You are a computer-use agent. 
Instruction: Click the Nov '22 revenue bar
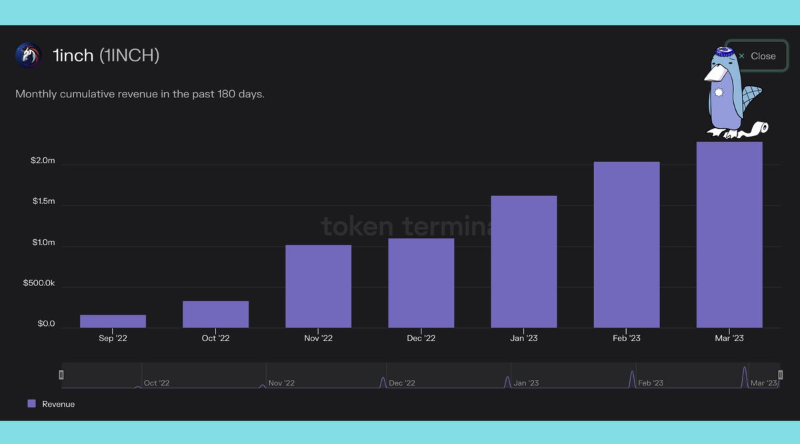(x=318, y=286)
